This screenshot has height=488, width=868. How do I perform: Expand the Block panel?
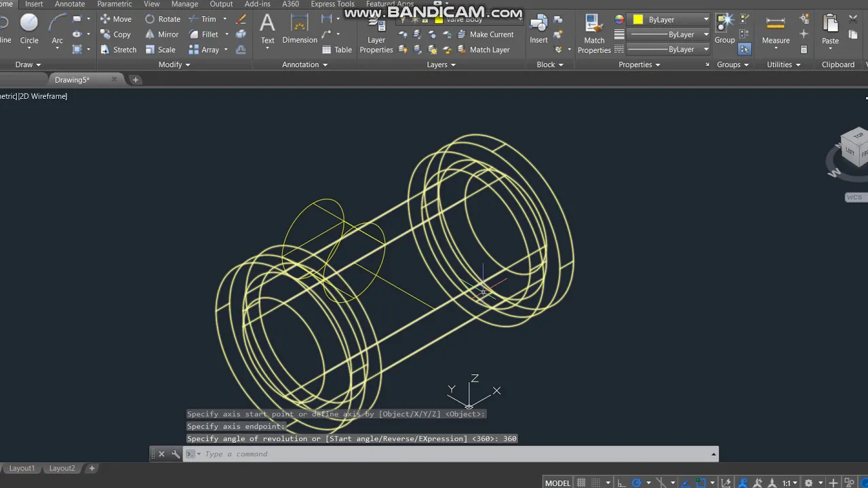coord(550,64)
